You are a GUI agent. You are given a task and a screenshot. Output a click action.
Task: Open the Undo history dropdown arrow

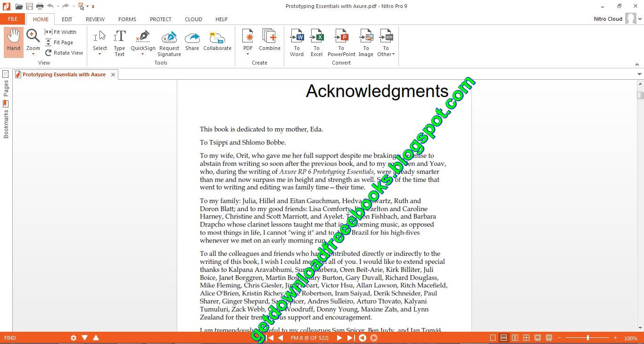(58, 7)
